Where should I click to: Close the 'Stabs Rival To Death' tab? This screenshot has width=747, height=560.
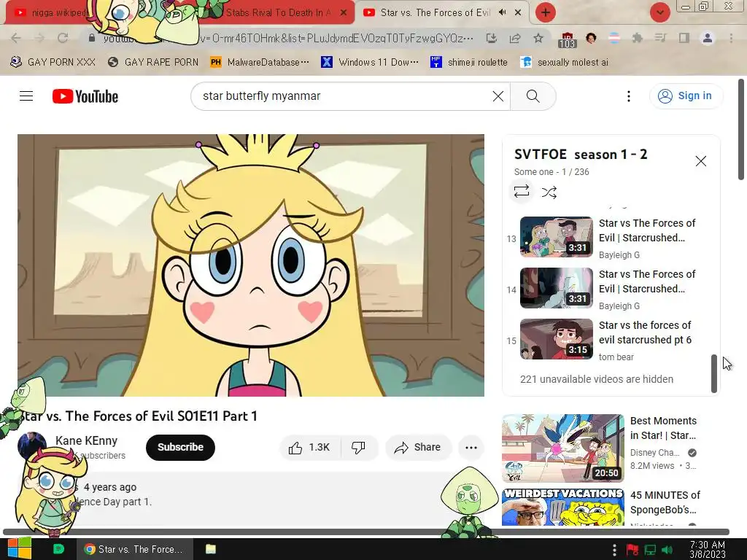click(x=343, y=13)
